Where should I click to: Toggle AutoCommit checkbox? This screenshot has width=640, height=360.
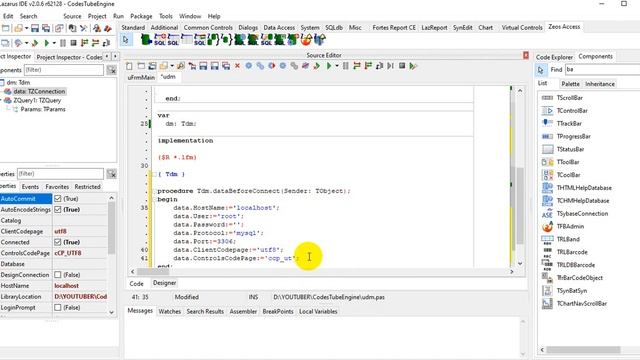58,199
